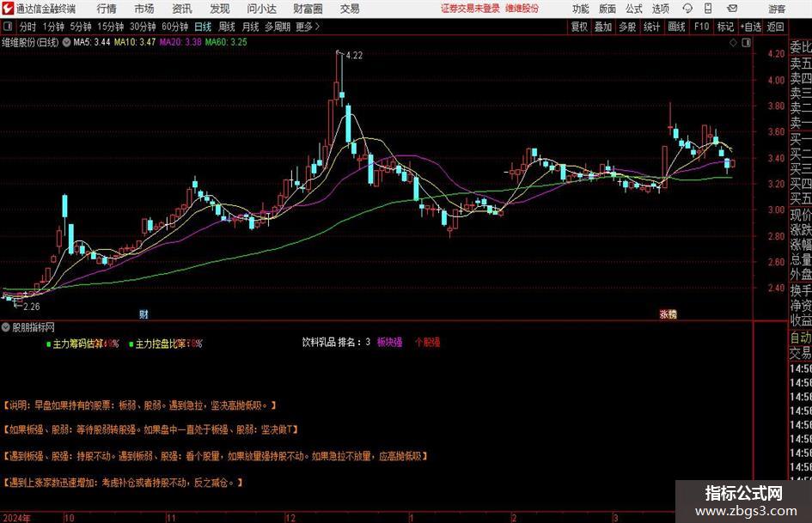Open the 公式 menu
Image resolution: width=812 pixels, height=523 pixels.
click(x=634, y=9)
